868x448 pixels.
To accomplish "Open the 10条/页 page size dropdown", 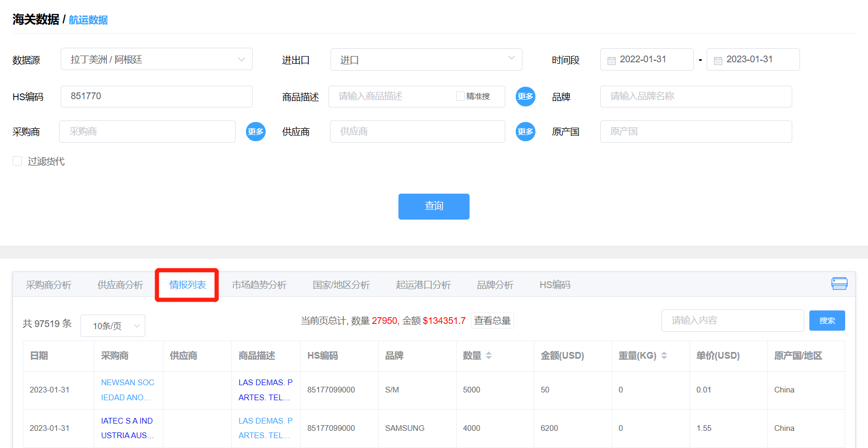I will tap(113, 325).
